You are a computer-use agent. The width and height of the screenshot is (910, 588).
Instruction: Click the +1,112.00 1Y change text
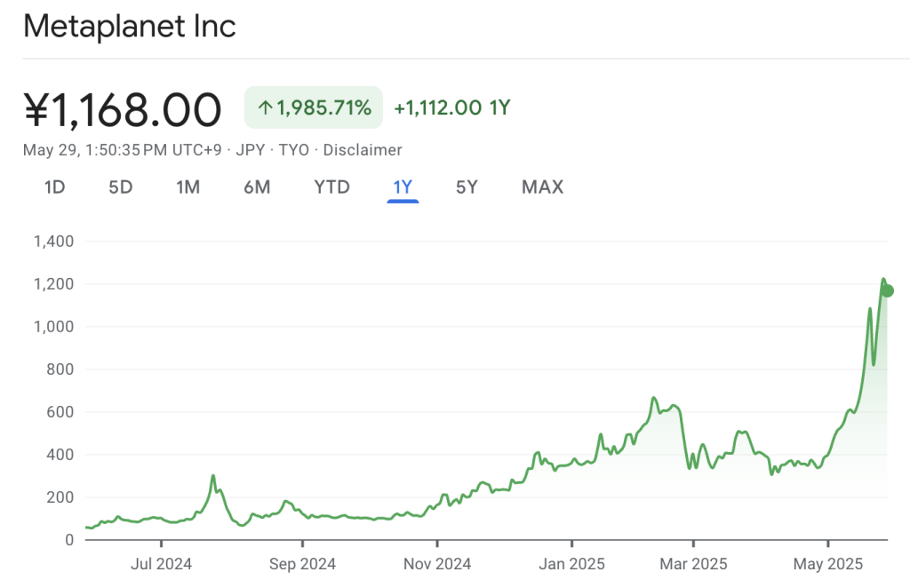(452, 108)
